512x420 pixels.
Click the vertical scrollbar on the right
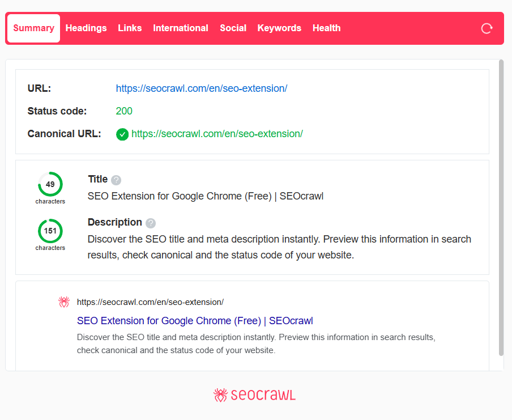pyautogui.click(x=501, y=207)
